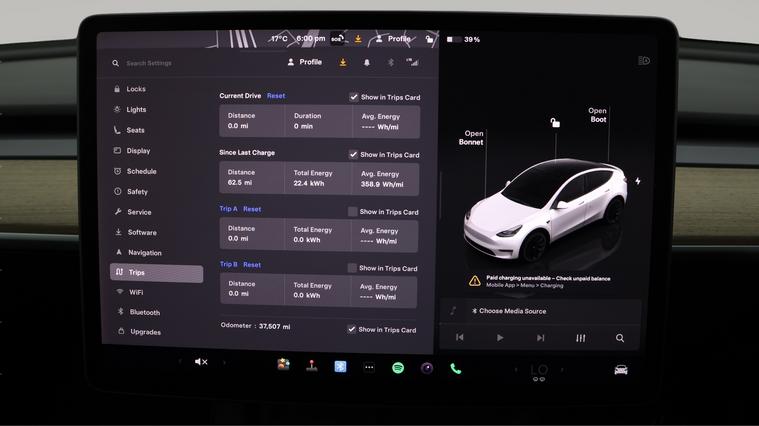Tap the paid charging unavailable warning
The height and width of the screenshot is (426, 759).
coord(540,281)
